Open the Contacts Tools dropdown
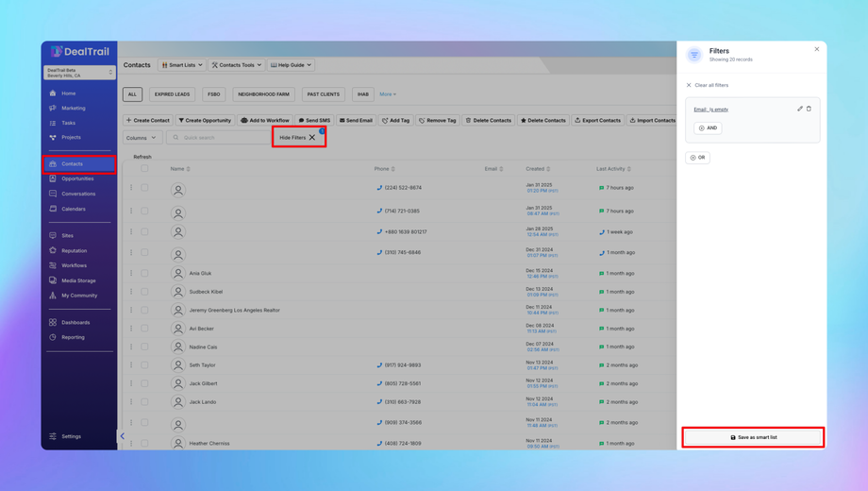868x491 pixels. tap(237, 65)
